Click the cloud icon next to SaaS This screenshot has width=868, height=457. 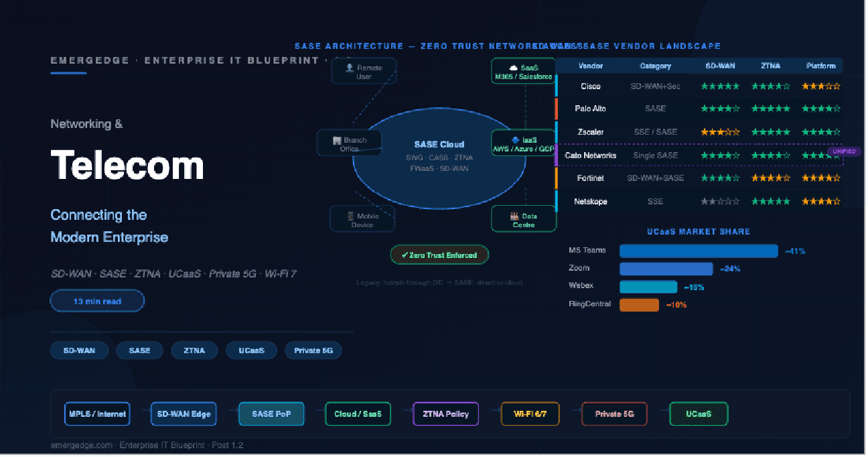(514, 68)
